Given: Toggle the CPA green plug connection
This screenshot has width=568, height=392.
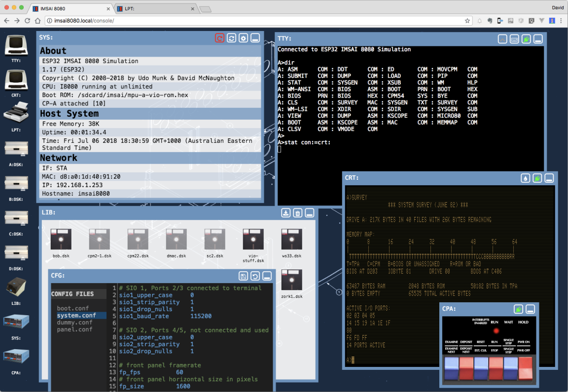Looking at the screenshot, I should tap(518, 309).
